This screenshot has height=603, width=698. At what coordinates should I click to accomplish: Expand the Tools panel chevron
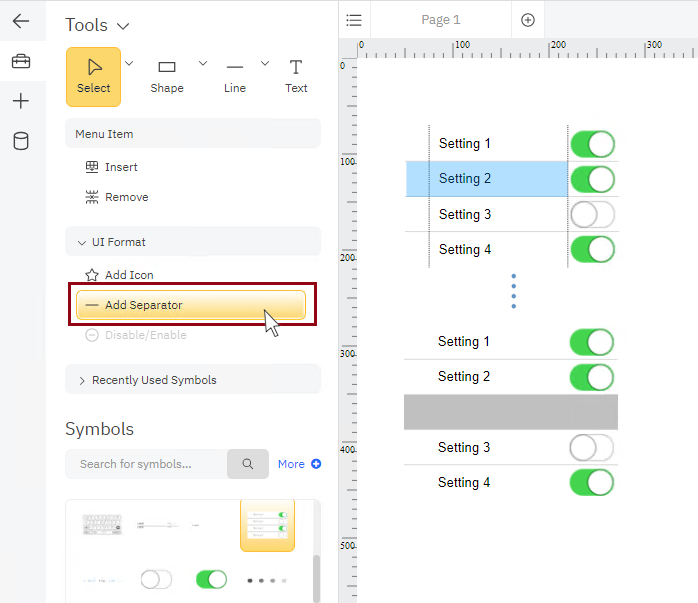pyautogui.click(x=123, y=26)
